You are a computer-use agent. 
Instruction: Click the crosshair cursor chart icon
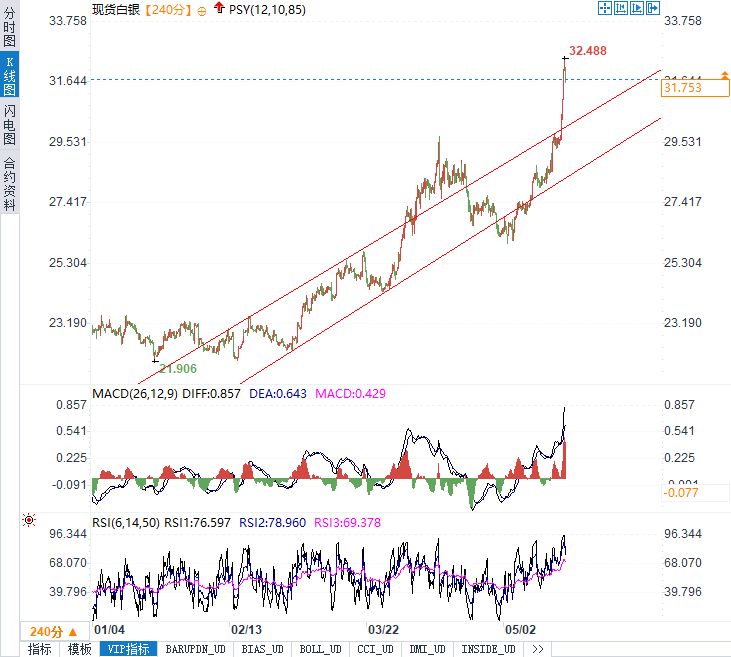(605, 8)
